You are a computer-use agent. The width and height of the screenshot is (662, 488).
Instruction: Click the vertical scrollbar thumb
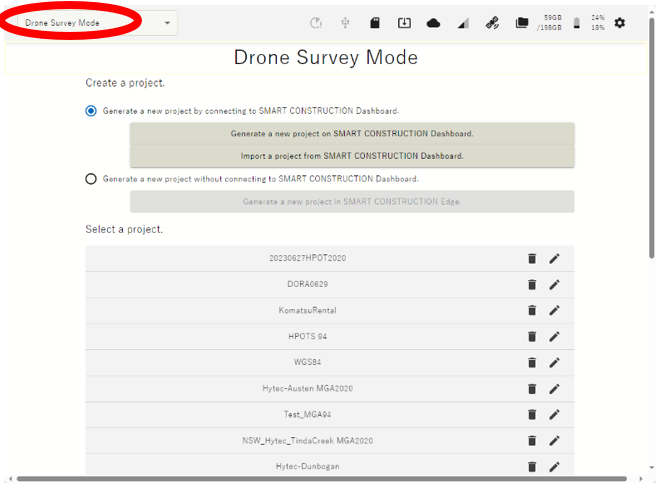[x=652, y=138]
